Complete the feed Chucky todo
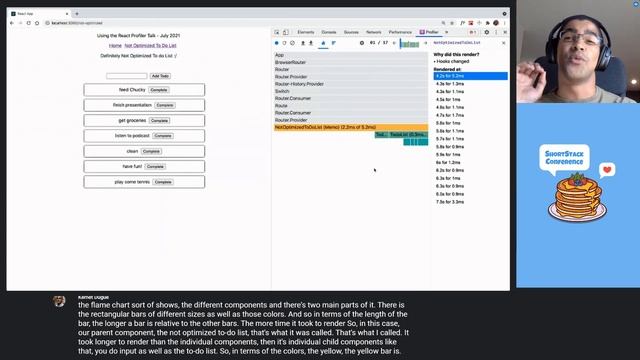Image resolution: width=640 pixels, height=360 pixels. pyautogui.click(x=159, y=90)
